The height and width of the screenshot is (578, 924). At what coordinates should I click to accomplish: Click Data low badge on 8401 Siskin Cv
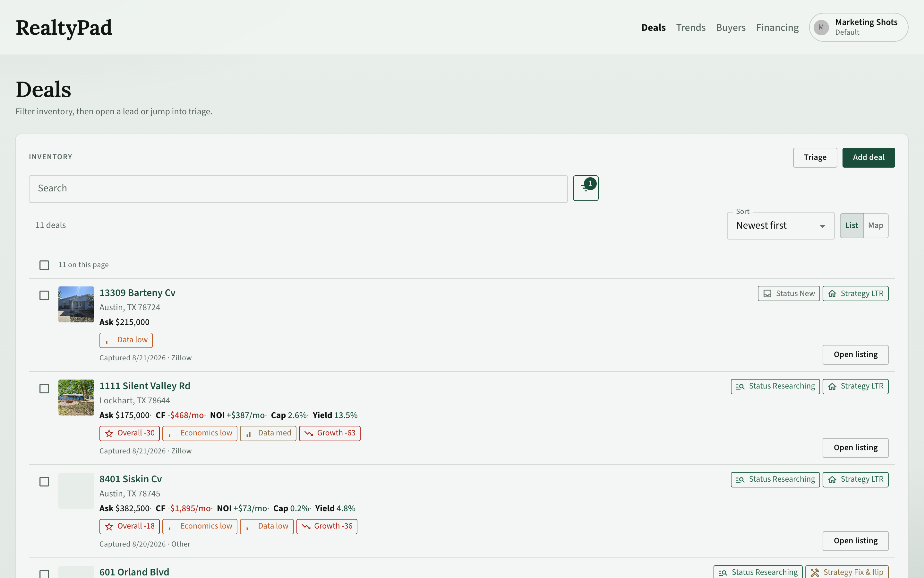click(x=267, y=526)
